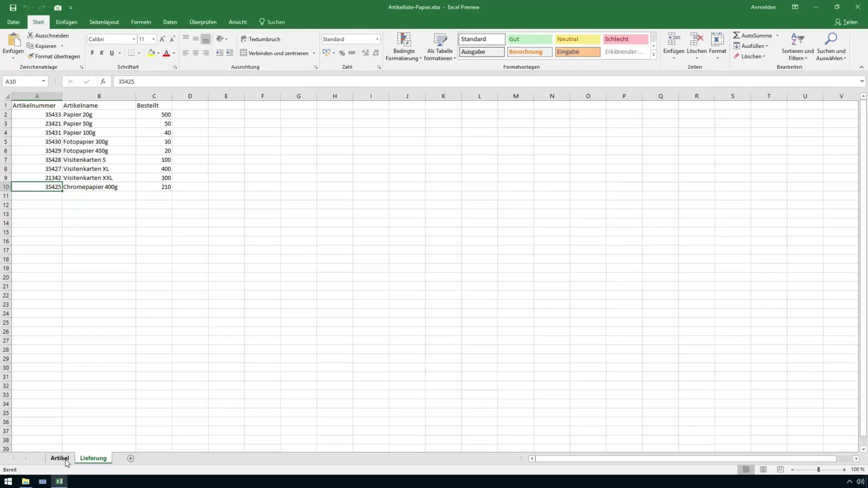868x488 pixels.
Task: Open the font size dropdown
Action: point(153,39)
